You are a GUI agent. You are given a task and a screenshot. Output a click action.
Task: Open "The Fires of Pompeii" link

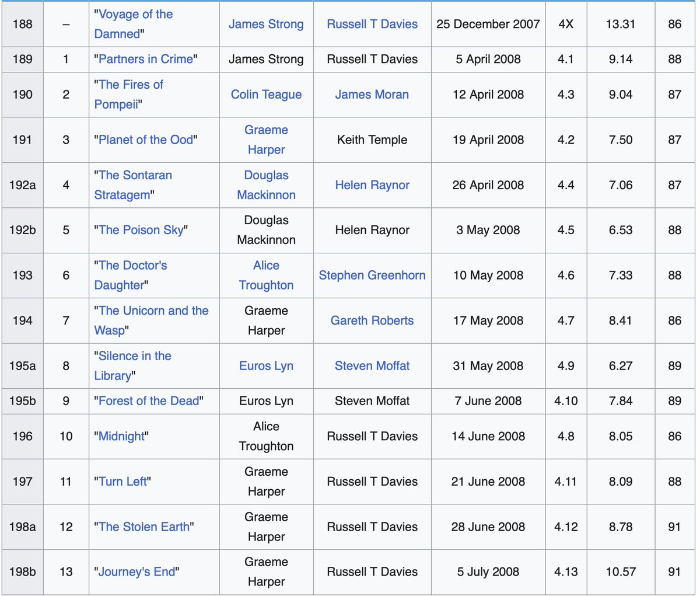click(x=129, y=95)
